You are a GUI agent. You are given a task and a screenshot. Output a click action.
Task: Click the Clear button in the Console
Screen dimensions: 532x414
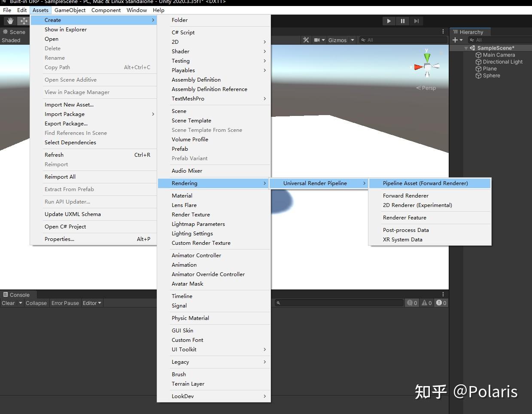coord(8,303)
